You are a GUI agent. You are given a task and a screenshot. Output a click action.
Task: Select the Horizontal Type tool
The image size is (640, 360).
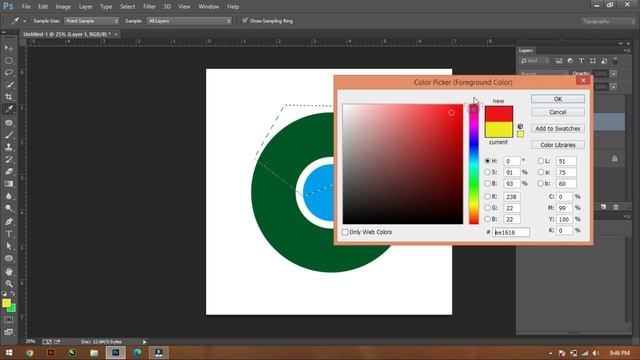click(9, 234)
